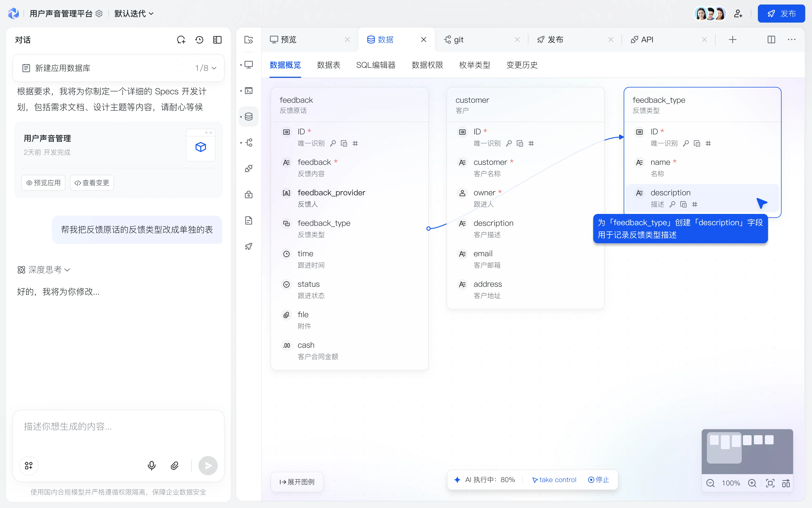Viewport: 812px width, 508px height.
Task: Open the lock permissions sidebar icon
Action: (249, 195)
